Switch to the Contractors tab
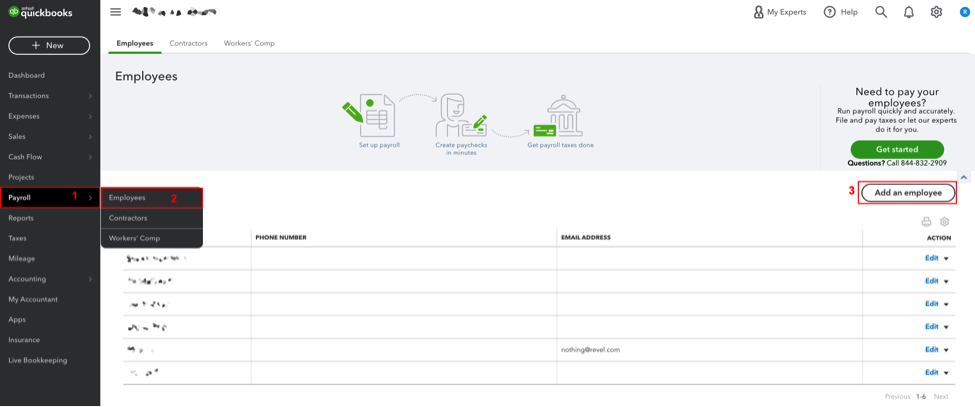This screenshot has width=975, height=407. pos(188,43)
